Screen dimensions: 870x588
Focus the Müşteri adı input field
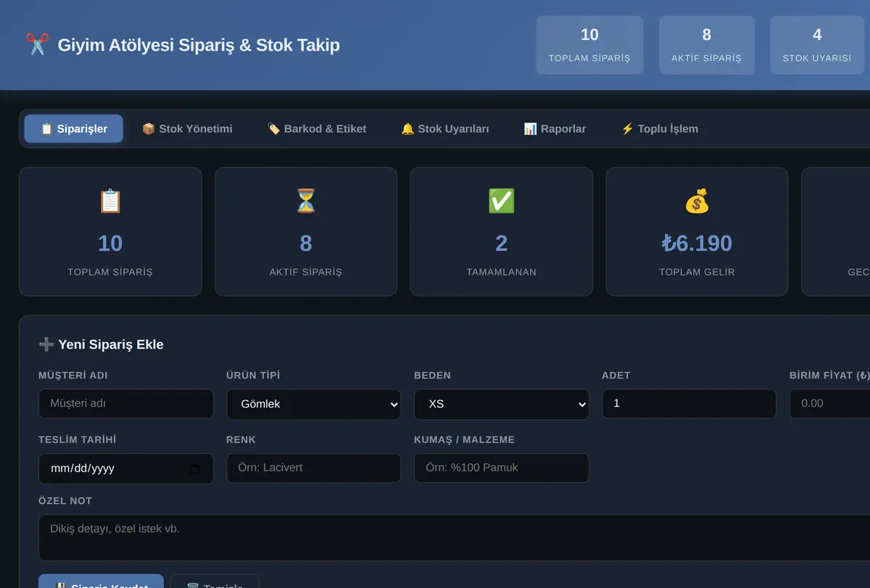coord(126,404)
